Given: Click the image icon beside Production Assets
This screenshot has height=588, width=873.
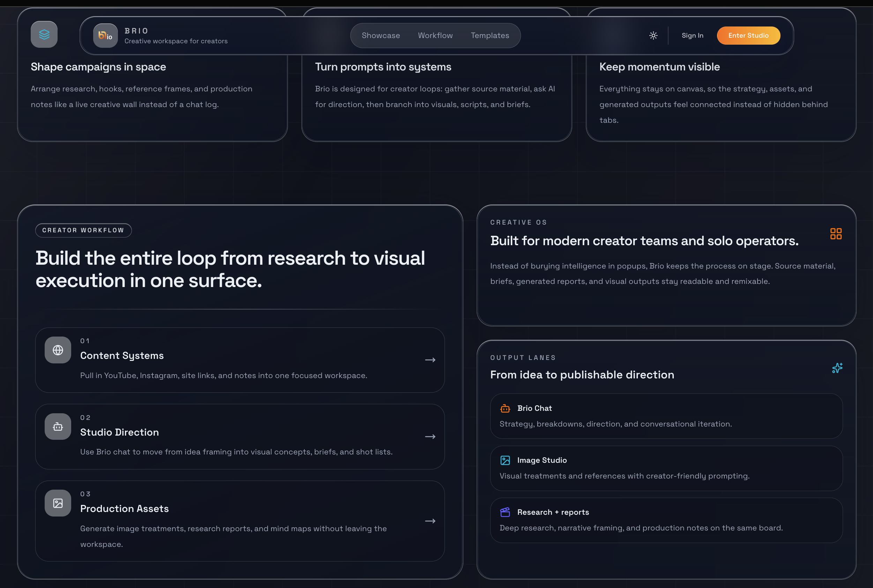Looking at the screenshot, I should coord(58,503).
